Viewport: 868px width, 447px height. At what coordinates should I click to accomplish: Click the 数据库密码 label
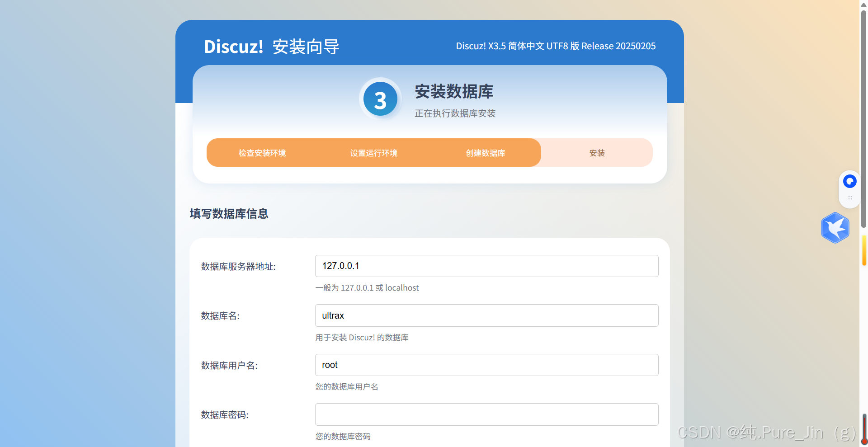coord(225,415)
